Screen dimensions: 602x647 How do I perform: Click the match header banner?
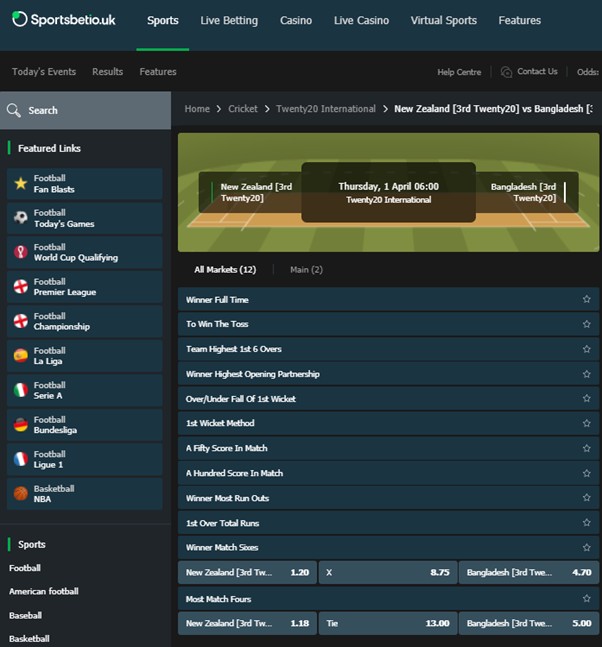(388, 192)
